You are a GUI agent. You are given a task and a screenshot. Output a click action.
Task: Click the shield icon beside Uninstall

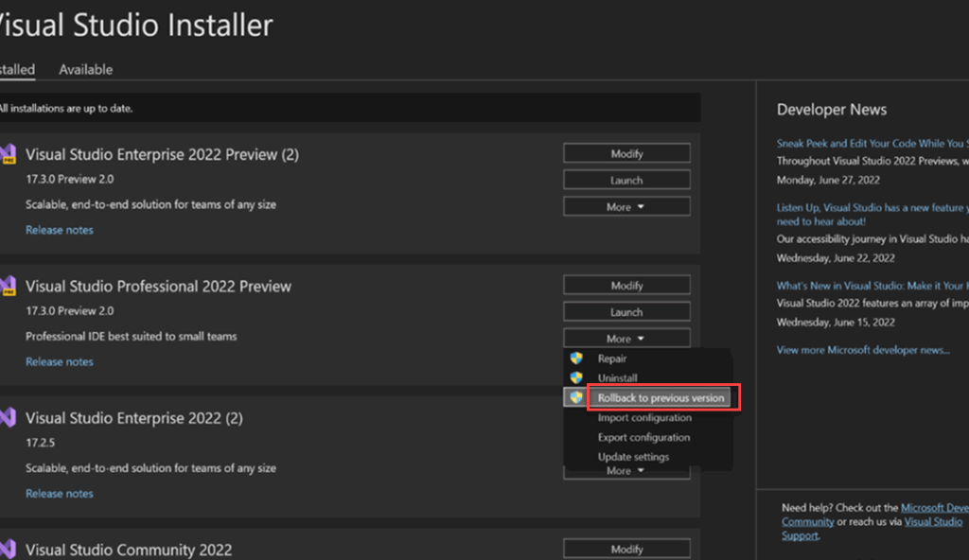pos(577,377)
